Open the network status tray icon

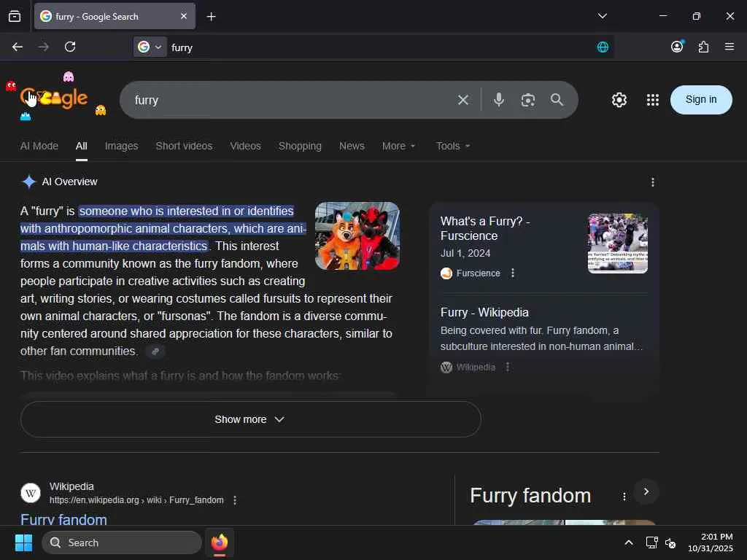point(651,542)
